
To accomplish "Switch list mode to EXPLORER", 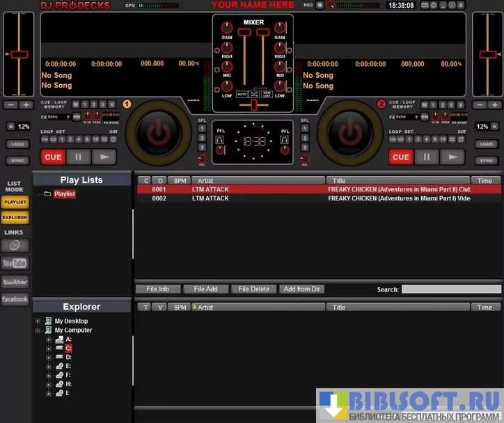I will click(15, 218).
